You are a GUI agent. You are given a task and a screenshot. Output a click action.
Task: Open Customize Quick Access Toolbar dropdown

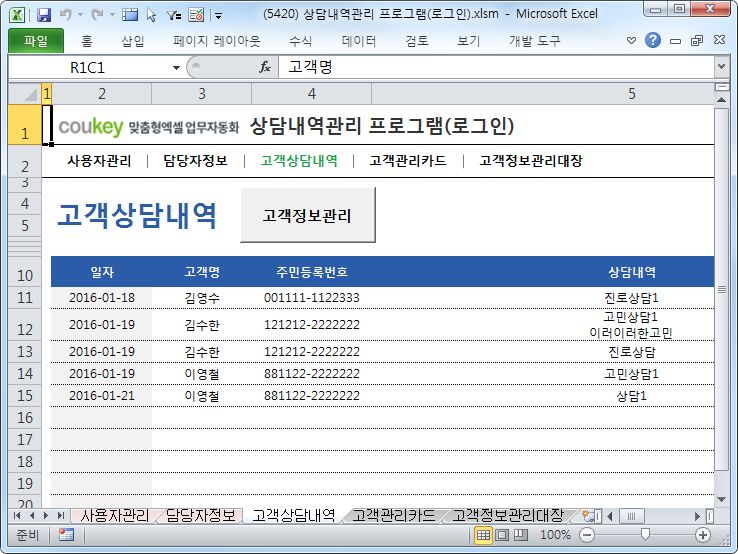218,16
